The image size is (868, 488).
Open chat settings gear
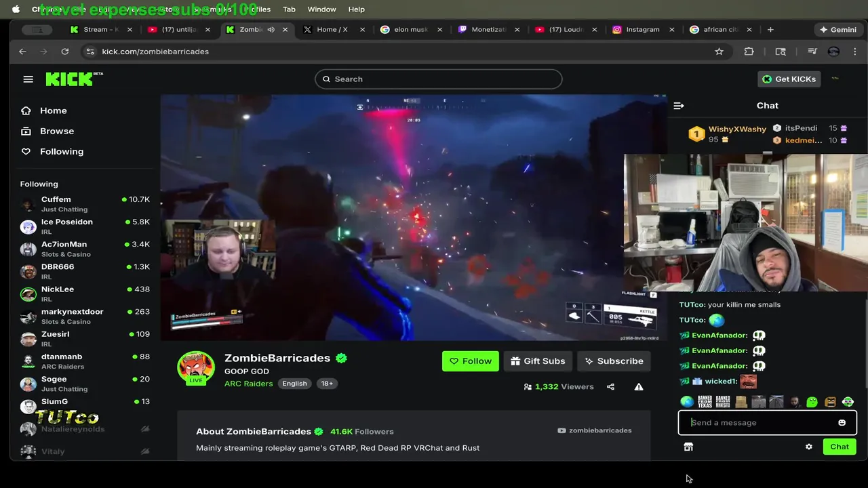click(808, 447)
